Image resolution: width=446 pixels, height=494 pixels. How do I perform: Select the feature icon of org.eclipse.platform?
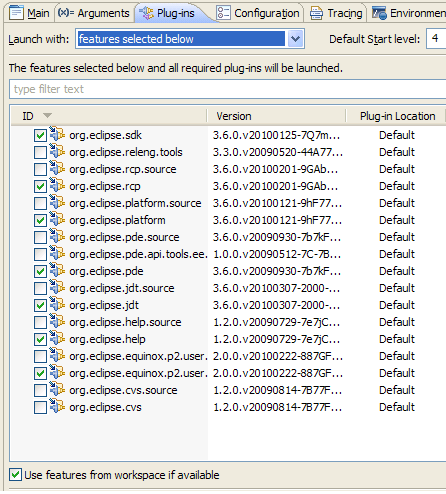(57, 219)
